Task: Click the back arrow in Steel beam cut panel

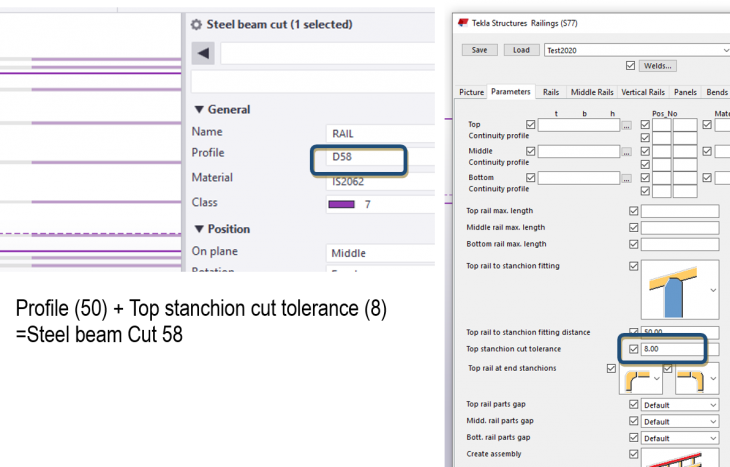Action: pyautogui.click(x=203, y=53)
